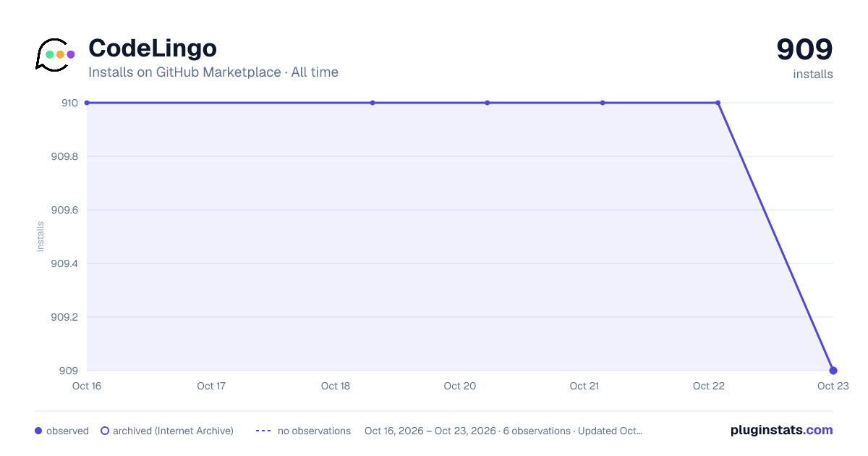This screenshot has height=456, width=868.
Task: Click the 909 y-axis label
Action: pos(69,371)
